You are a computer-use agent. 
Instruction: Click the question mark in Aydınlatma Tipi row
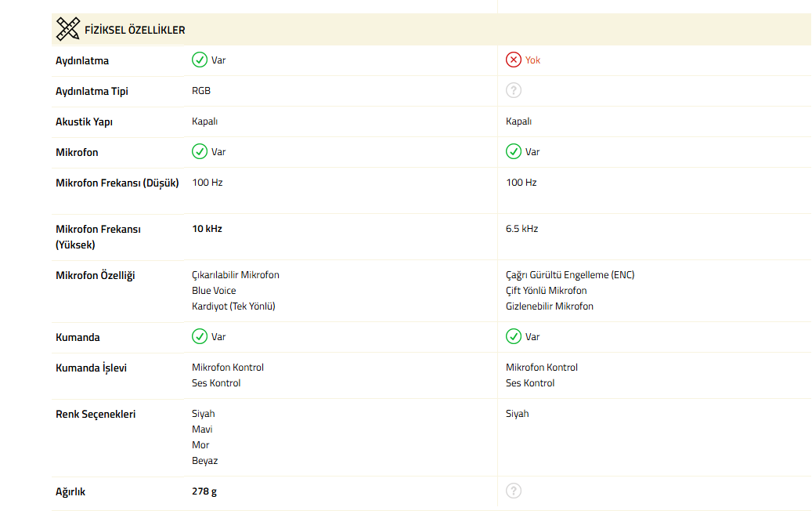click(514, 90)
